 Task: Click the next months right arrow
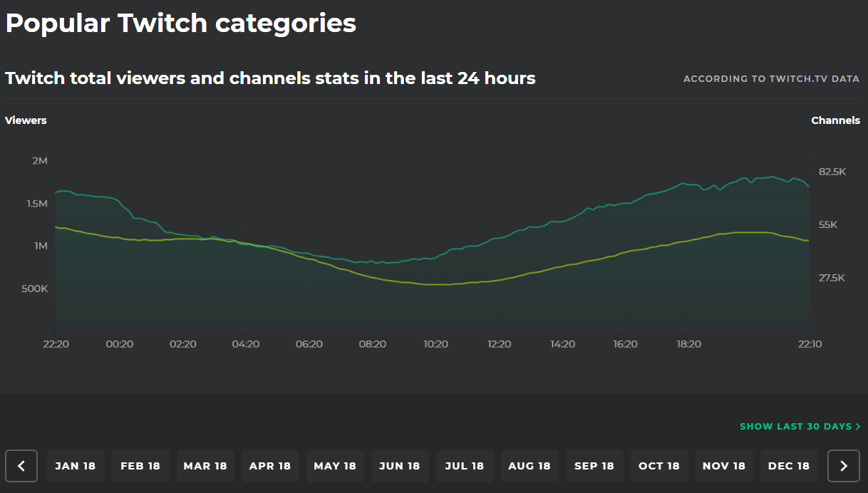tap(844, 466)
